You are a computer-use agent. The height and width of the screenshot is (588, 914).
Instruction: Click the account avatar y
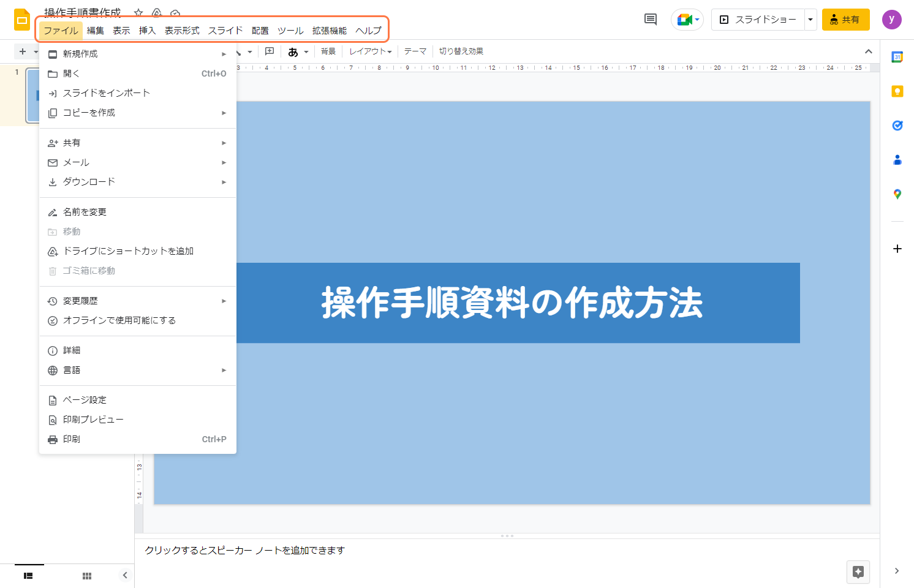(x=892, y=20)
